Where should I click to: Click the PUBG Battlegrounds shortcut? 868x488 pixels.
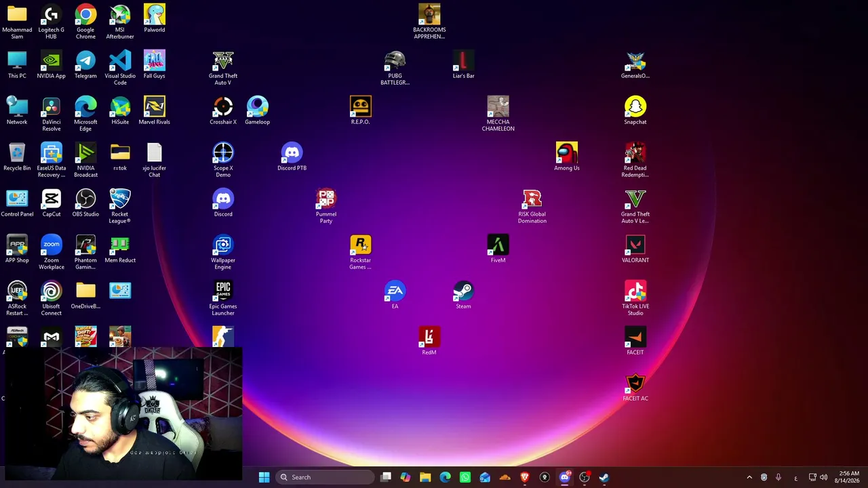point(395,68)
